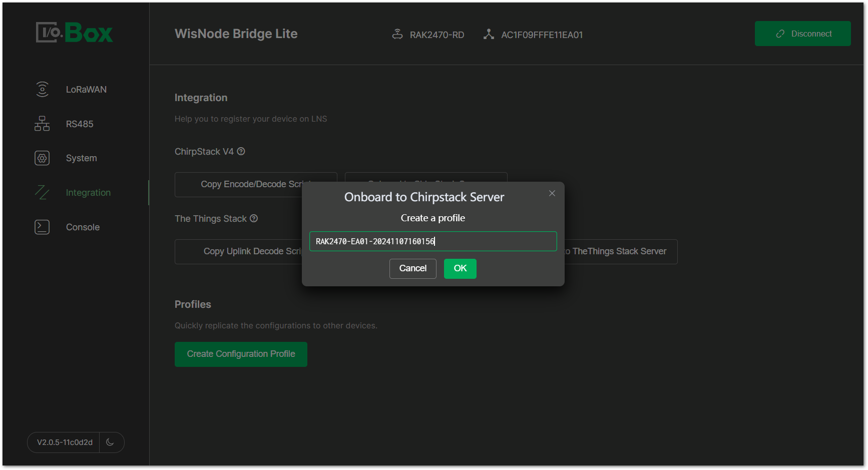Image resolution: width=868 pixels, height=470 pixels.
Task: Click the device model icon beside RAK2470-RD
Action: pos(397,34)
